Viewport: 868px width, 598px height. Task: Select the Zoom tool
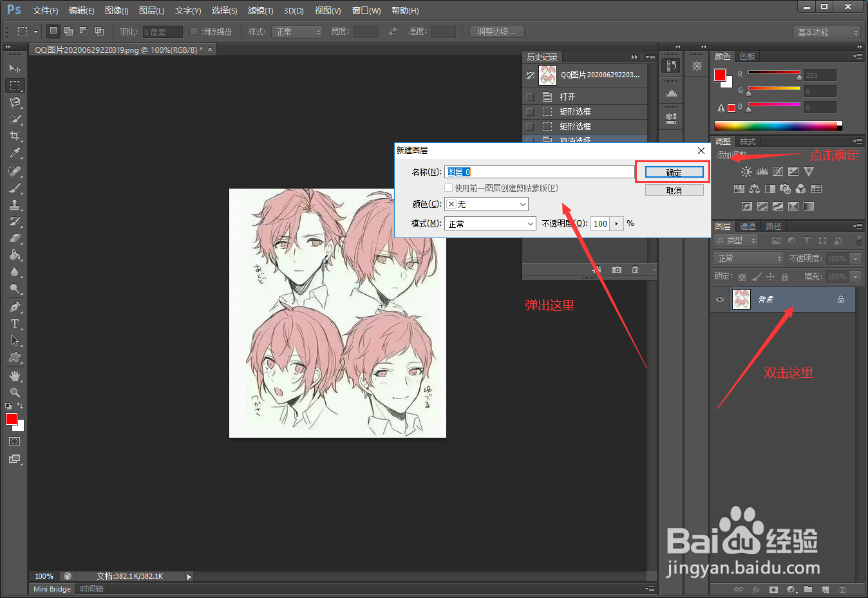click(x=15, y=393)
